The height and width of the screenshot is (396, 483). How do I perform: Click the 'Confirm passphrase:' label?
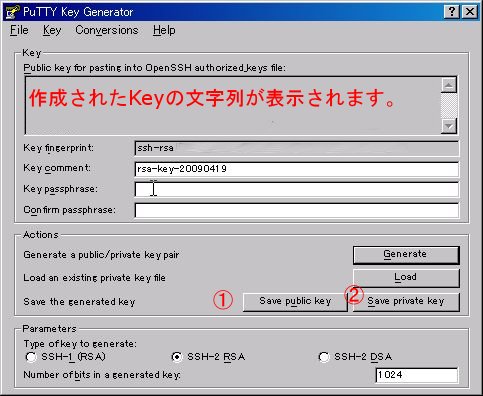click(x=69, y=210)
